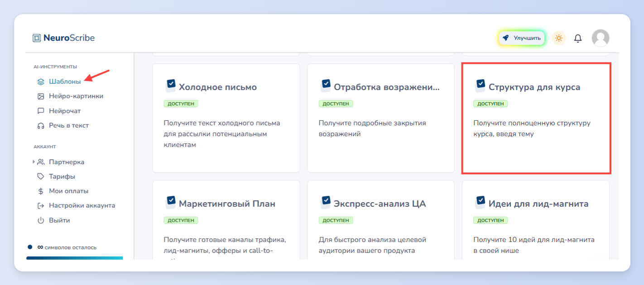Click the dollar icon next to Мои оплаты
The width and height of the screenshot is (644, 285).
click(41, 191)
